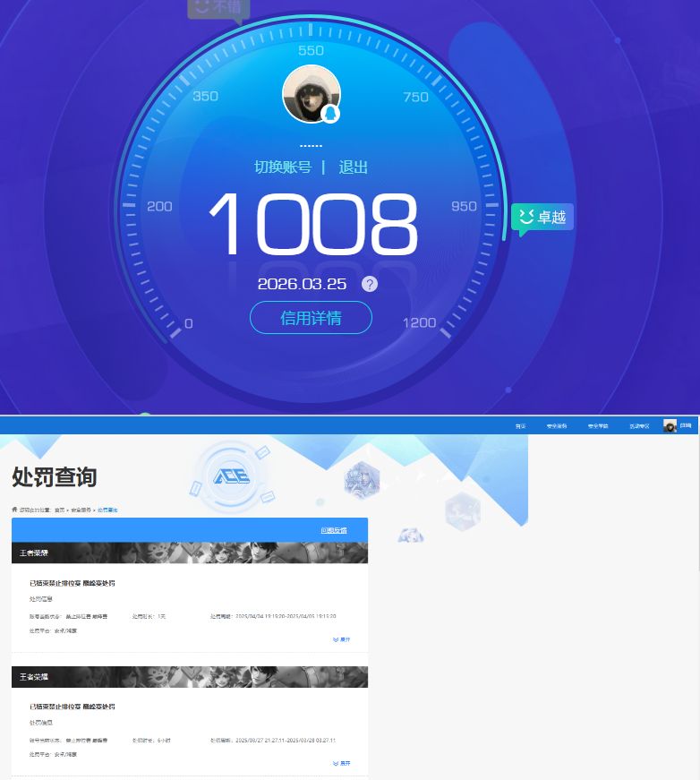Viewport: 700px width, 780px height.
Task: Open the 安全学院 navigation menu item
Action: pos(598,426)
